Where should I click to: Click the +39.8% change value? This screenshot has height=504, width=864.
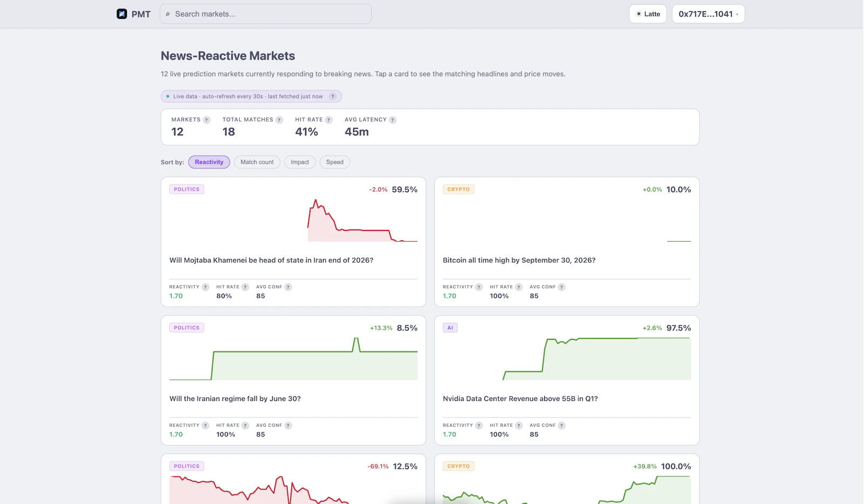click(x=645, y=466)
